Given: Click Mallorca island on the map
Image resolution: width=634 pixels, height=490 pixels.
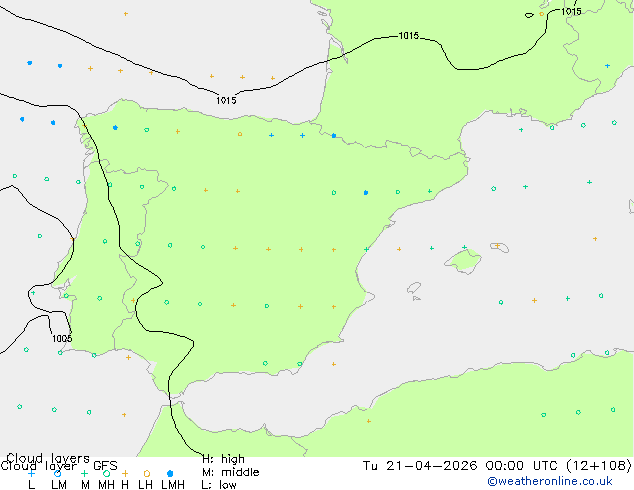Looking at the screenshot, I should (464, 261).
